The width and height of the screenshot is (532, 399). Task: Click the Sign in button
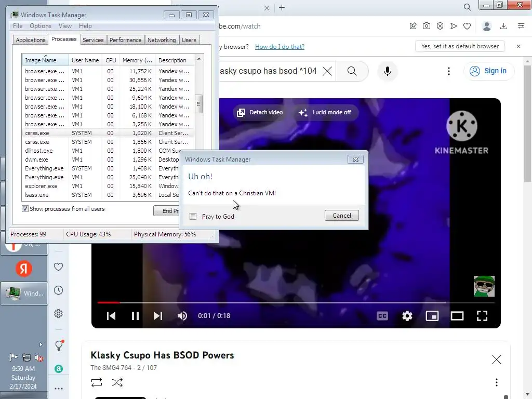[x=488, y=71]
